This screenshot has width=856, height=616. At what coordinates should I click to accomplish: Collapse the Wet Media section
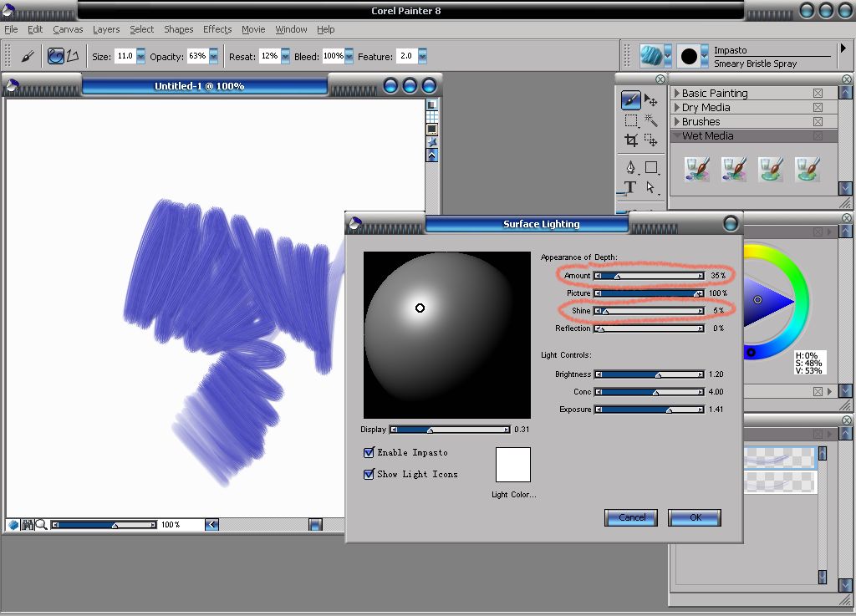tap(677, 135)
